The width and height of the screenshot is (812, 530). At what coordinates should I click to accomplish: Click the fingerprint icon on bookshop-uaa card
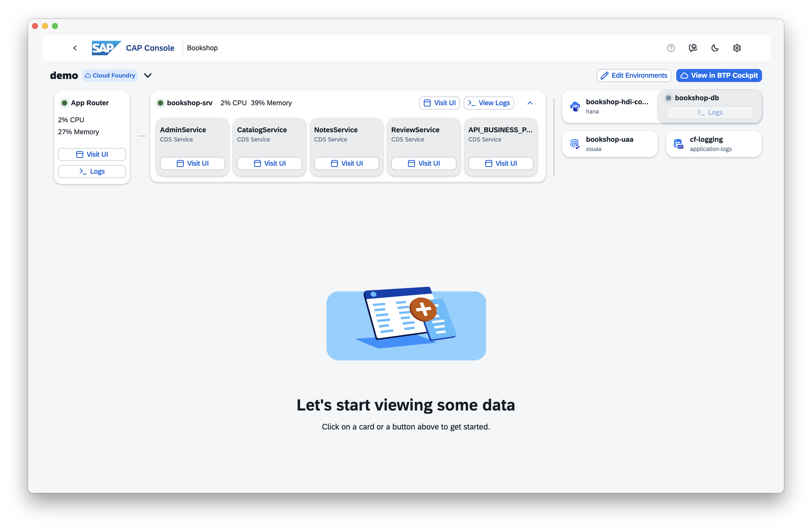click(x=575, y=144)
